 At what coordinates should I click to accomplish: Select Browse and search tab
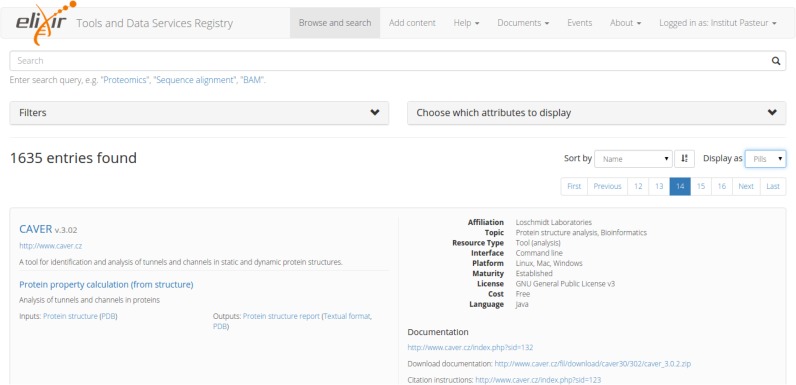click(x=335, y=23)
